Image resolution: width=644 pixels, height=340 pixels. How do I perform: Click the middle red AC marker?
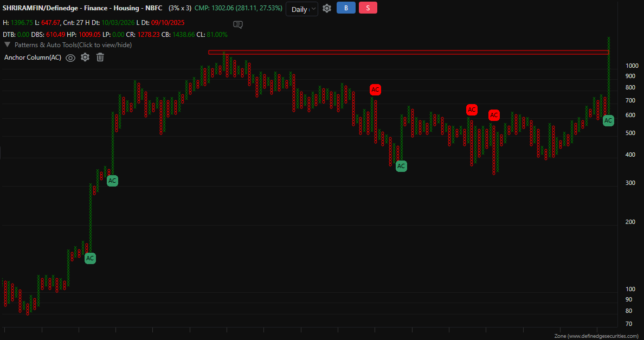[x=472, y=110]
